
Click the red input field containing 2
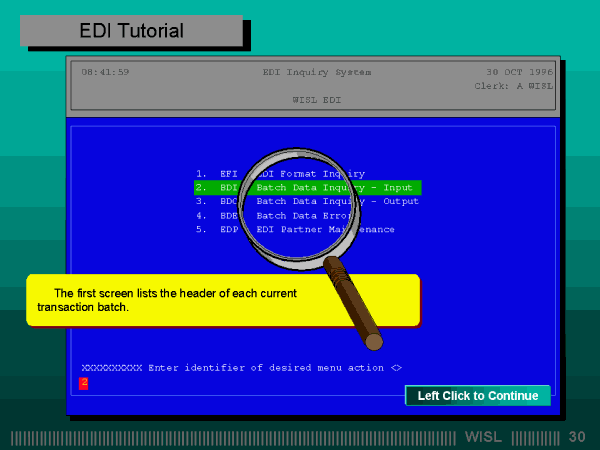point(84,383)
